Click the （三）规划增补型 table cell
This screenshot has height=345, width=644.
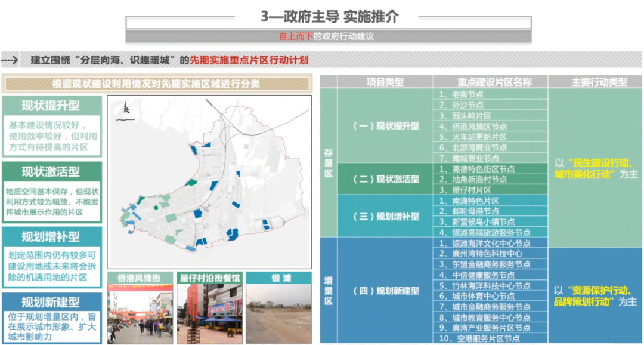pos(385,216)
